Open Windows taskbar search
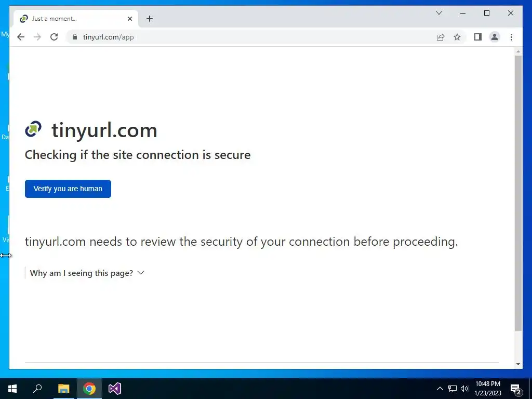Screen dimensions: 532x399 coord(37,389)
